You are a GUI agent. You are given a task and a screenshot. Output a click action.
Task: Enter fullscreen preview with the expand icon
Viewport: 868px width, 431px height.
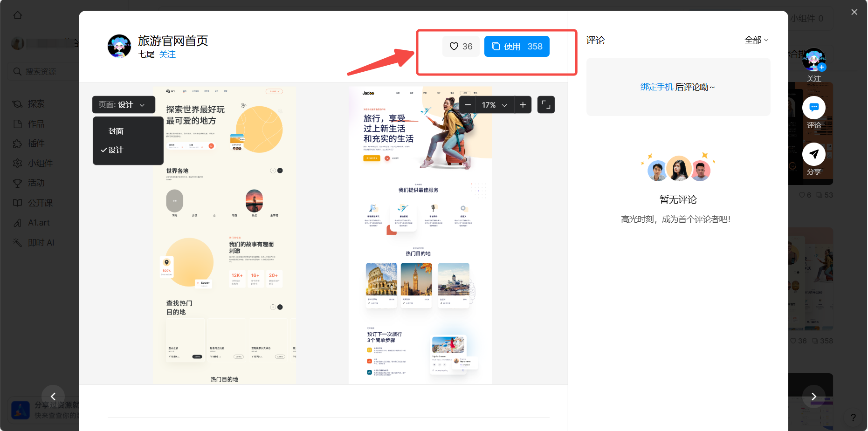pos(546,105)
